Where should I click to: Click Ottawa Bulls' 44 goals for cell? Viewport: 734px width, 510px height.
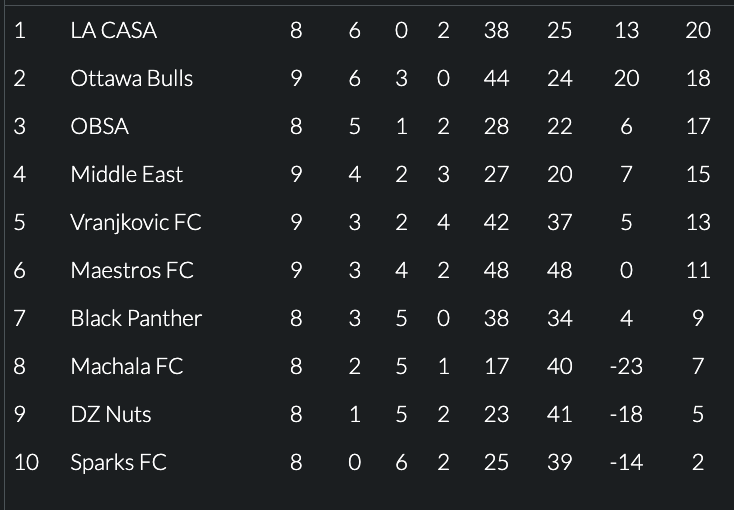[496, 78]
